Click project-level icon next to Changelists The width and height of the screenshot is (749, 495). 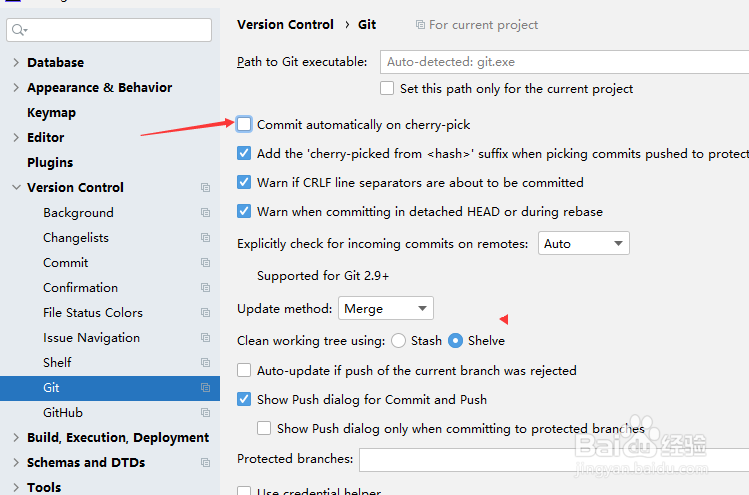pos(205,238)
